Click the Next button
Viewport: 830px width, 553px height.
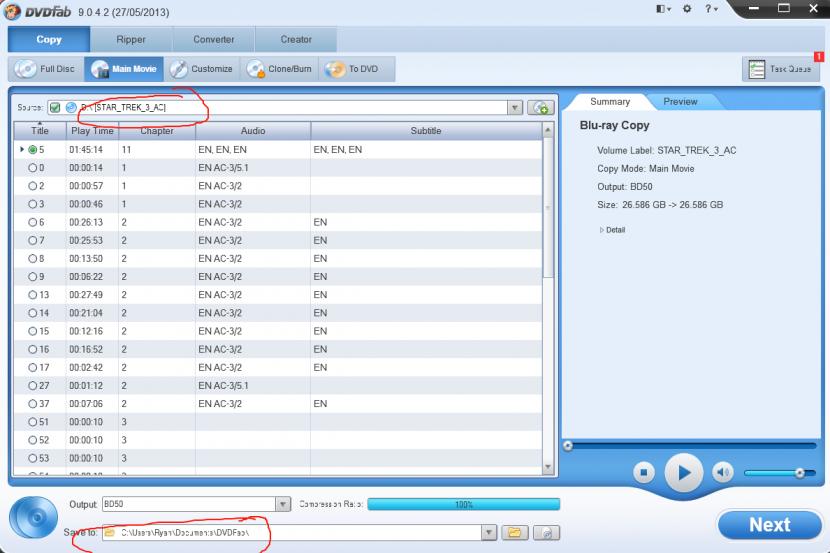pyautogui.click(x=769, y=524)
